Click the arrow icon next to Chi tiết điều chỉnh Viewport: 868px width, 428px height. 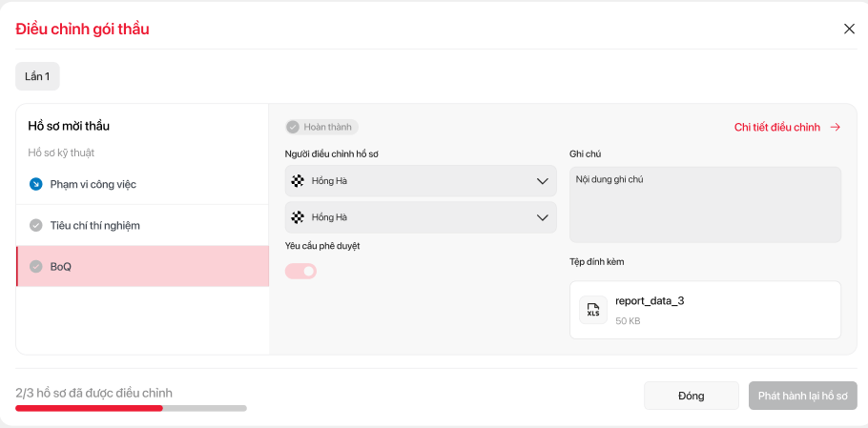point(836,127)
